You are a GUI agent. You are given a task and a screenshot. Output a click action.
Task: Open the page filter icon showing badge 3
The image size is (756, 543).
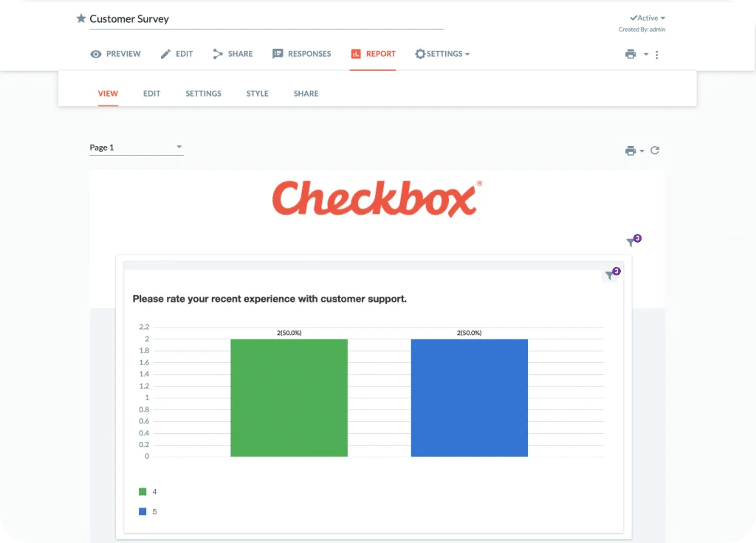tap(631, 242)
